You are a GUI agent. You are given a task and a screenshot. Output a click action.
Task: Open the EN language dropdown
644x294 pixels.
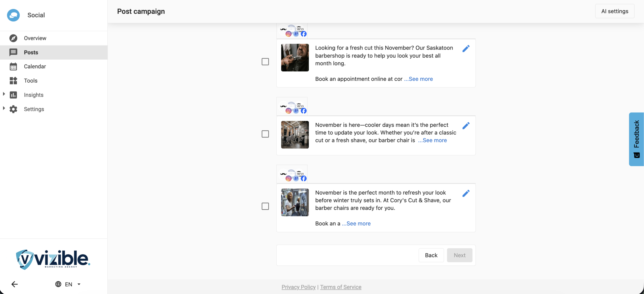point(68,284)
